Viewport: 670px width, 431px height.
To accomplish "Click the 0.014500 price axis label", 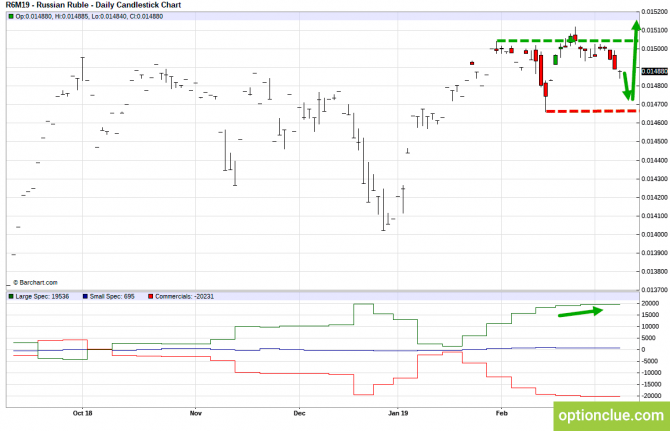I will click(655, 141).
